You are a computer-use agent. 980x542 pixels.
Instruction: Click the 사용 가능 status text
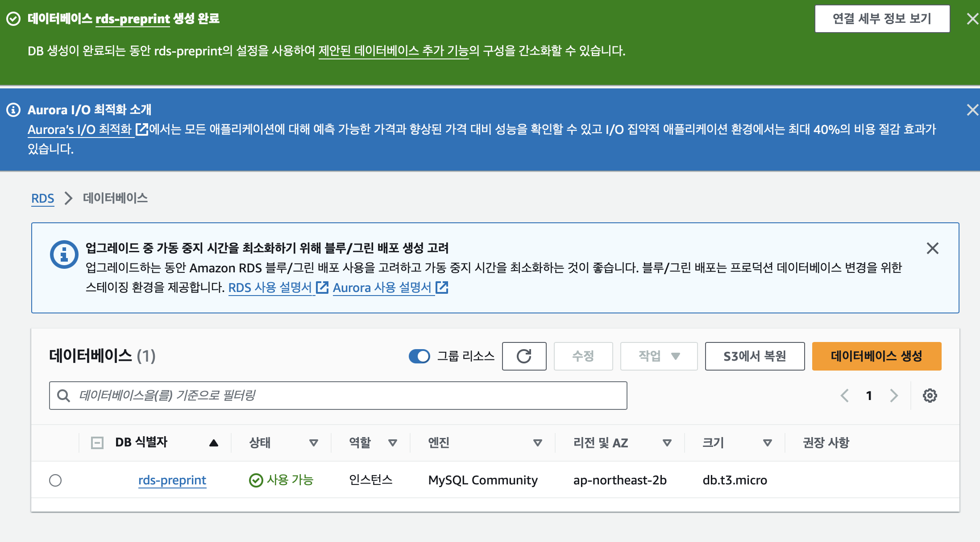click(290, 480)
